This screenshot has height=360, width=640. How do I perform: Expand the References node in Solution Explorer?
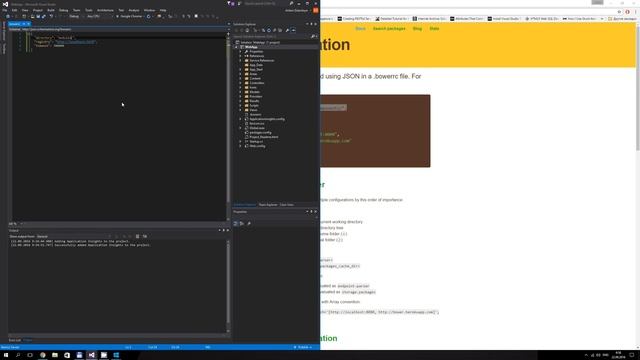(241, 56)
